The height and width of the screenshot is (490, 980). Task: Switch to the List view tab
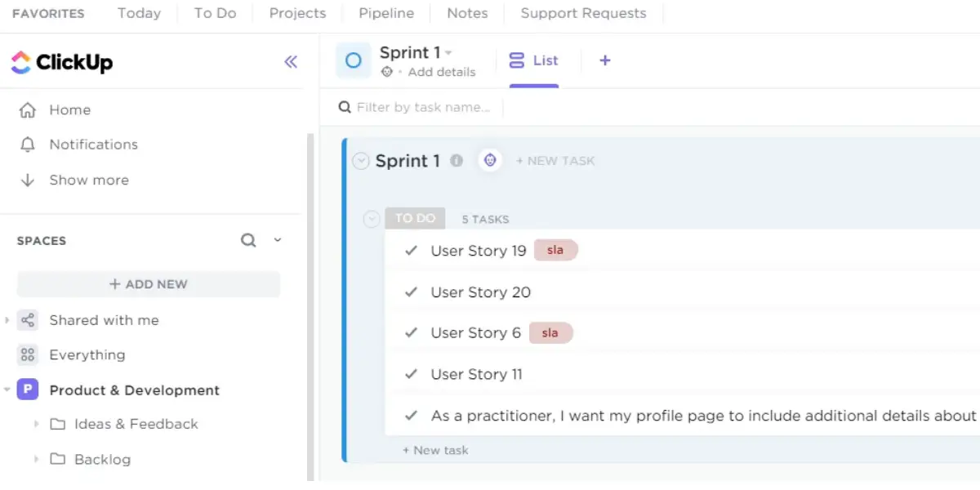(x=534, y=60)
